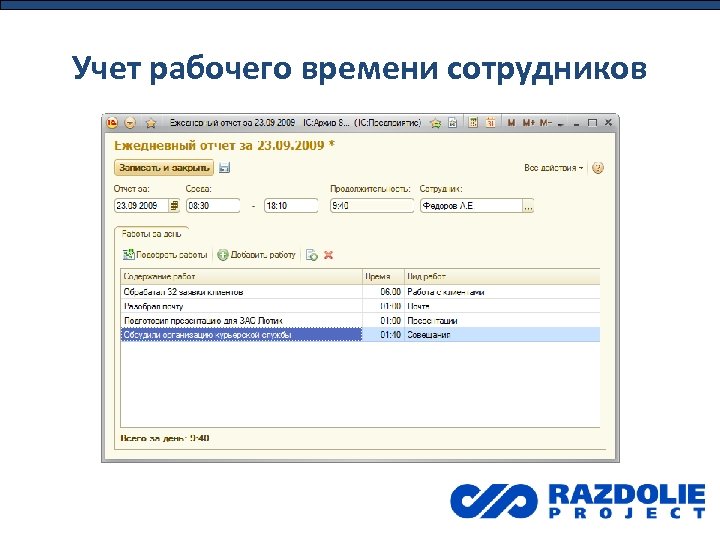Screen dimensions: 720x540
Task: Open employee selection with '...' button
Action: tap(528, 206)
